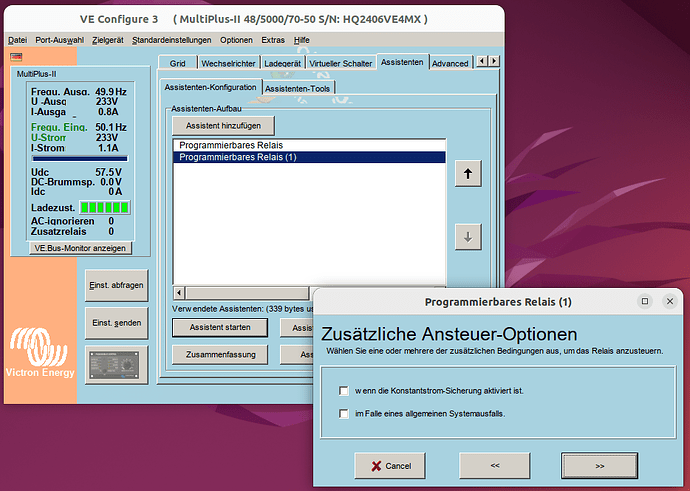690x491 pixels.
Task: Click the Zusammenfassung button
Action: (x=220, y=355)
